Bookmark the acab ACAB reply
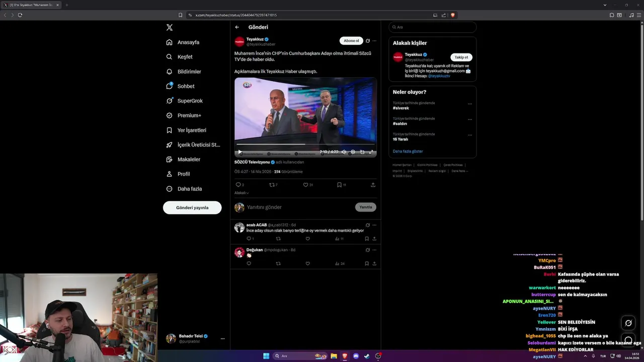The image size is (644, 362). point(367,239)
